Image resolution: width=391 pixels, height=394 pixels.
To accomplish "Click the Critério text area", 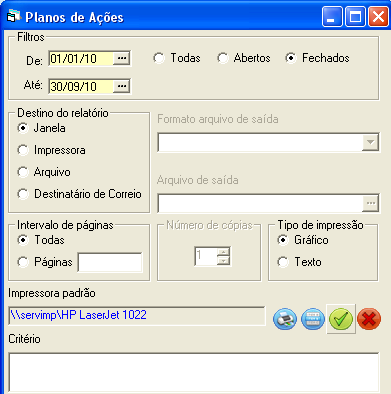I will [194, 373].
